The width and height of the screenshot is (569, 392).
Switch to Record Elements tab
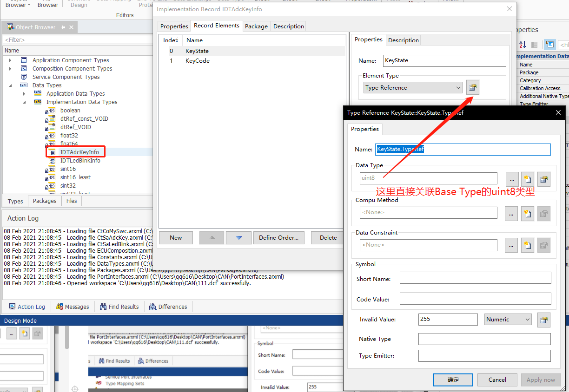coord(217,26)
